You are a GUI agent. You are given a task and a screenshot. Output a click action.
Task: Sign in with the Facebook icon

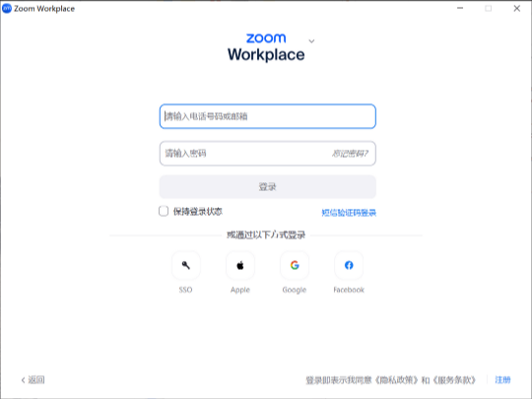(x=349, y=265)
